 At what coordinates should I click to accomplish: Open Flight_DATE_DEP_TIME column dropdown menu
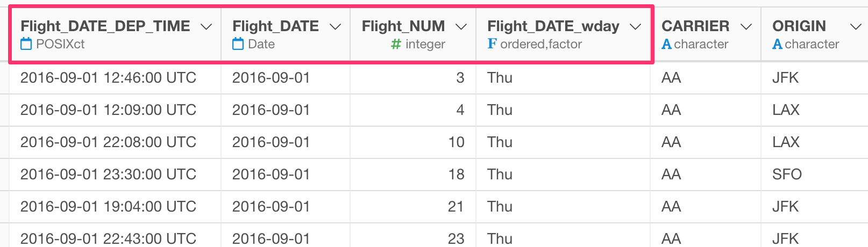[206, 27]
